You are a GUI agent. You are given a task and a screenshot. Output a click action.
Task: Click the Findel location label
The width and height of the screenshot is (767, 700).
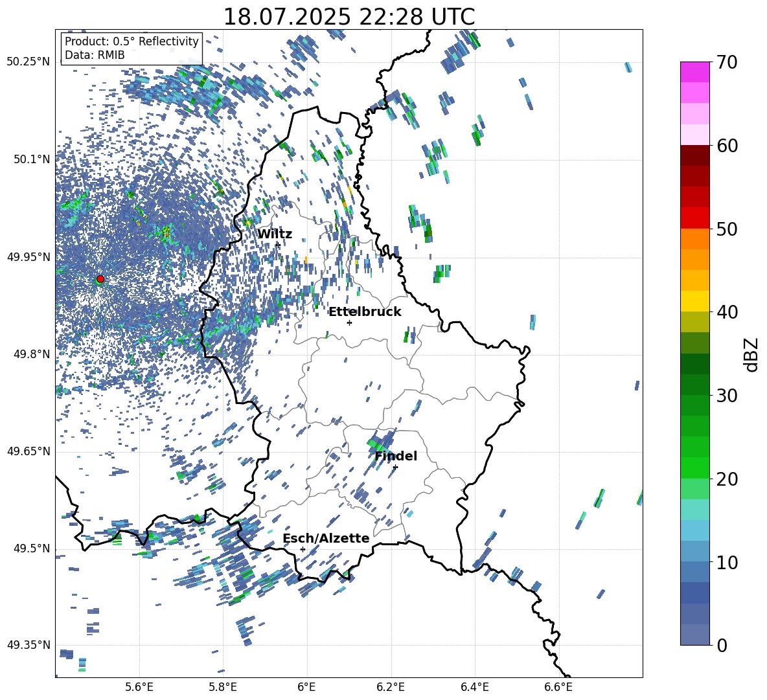pyautogui.click(x=396, y=456)
